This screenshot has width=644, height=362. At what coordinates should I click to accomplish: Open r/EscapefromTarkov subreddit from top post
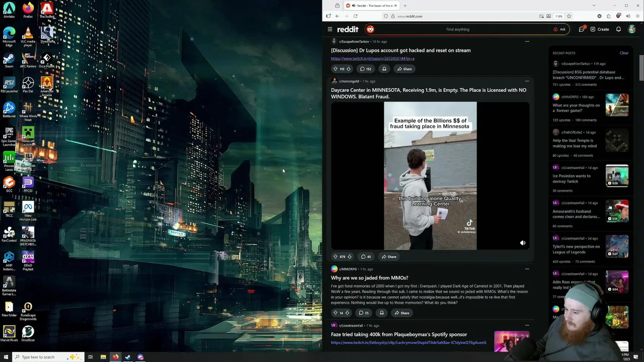354,41
